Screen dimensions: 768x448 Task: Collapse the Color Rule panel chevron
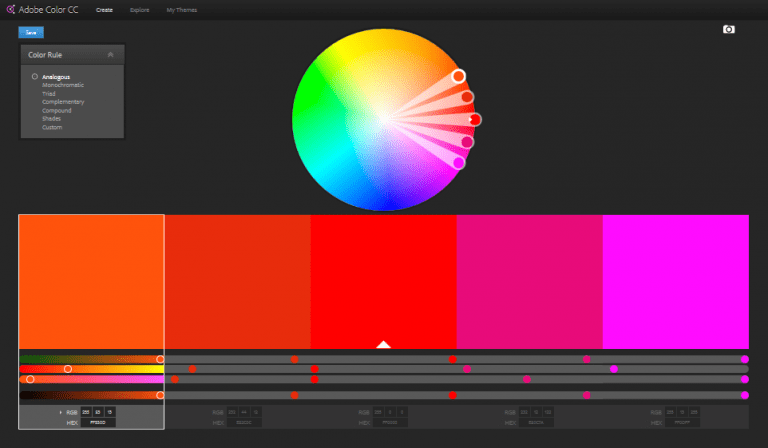point(111,54)
